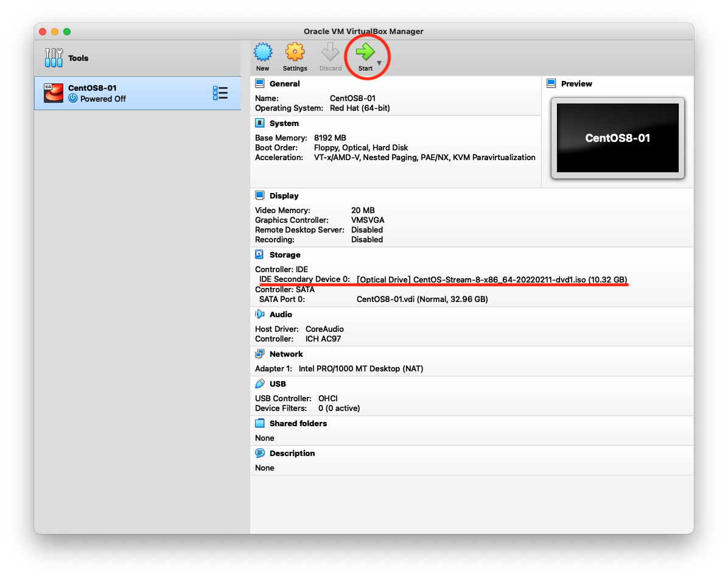
Task: Open the Display settings heading link
Action: 284,195
